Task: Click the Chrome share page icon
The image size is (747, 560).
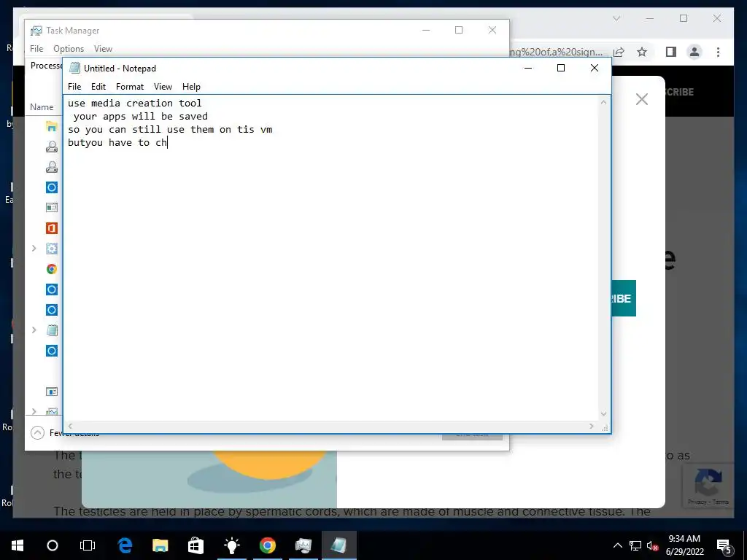Action: [619, 52]
